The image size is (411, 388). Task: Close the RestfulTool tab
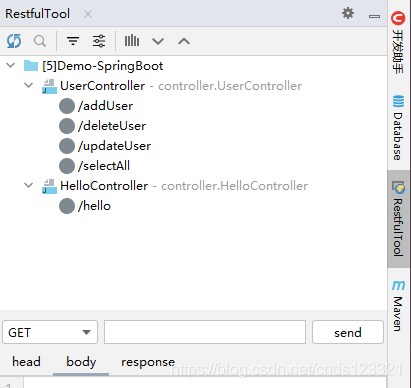coord(88,14)
